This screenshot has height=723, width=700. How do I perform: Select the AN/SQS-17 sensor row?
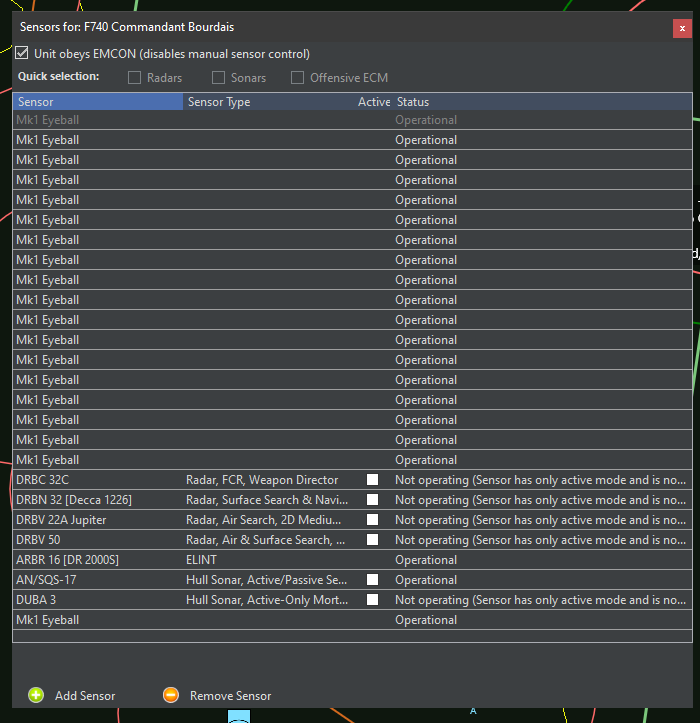(352, 580)
